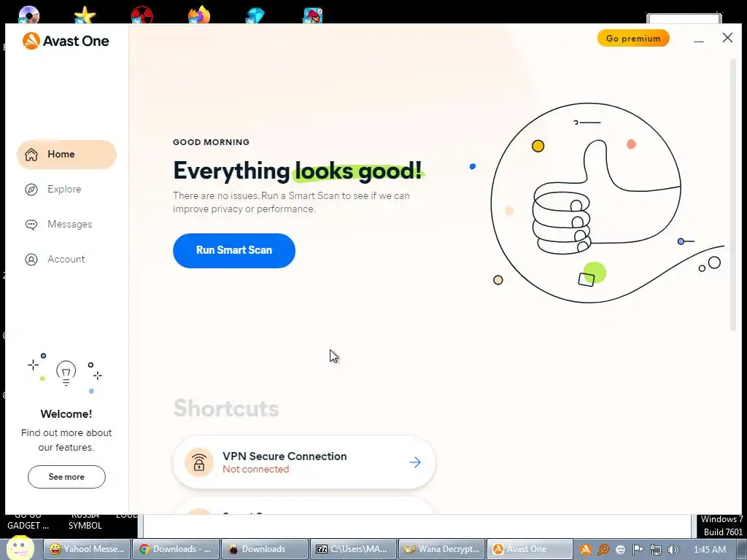Open the Home section

tap(66, 155)
